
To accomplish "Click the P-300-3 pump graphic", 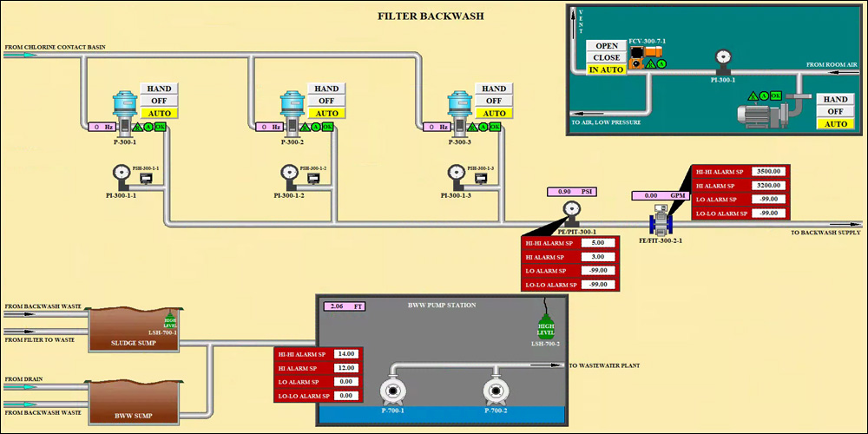I will [459, 110].
